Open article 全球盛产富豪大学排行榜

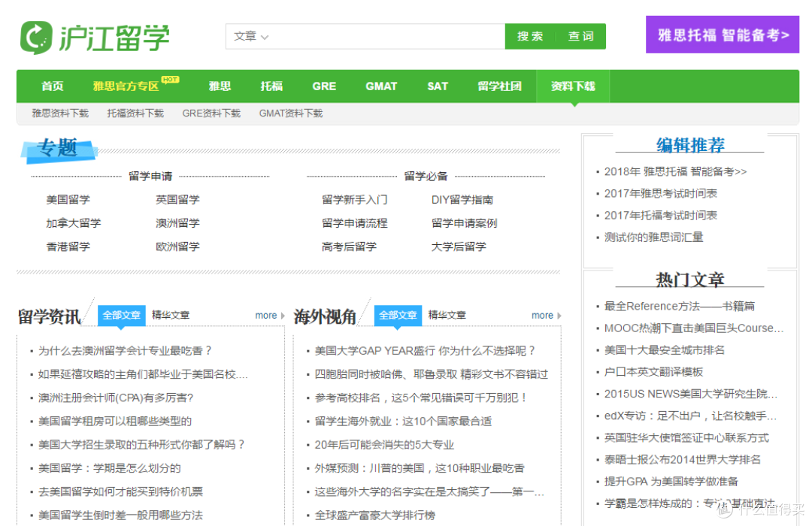pyautogui.click(x=375, y=515)
